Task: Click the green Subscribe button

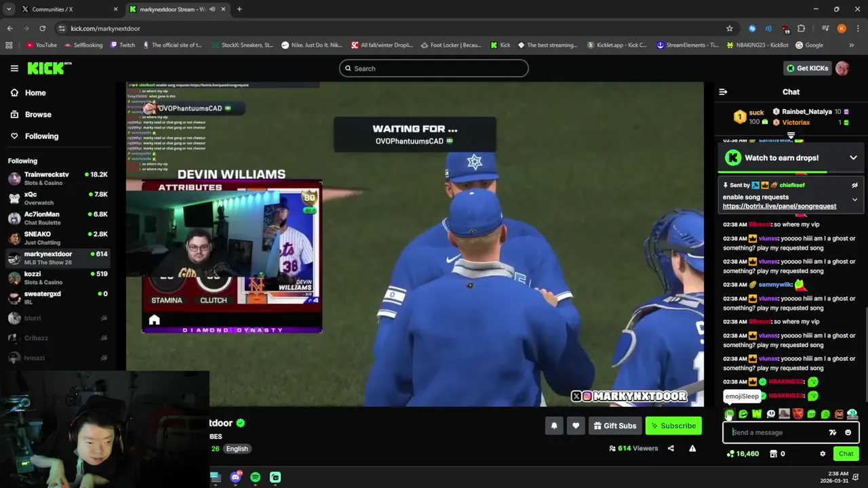Action: coord(674,426)
